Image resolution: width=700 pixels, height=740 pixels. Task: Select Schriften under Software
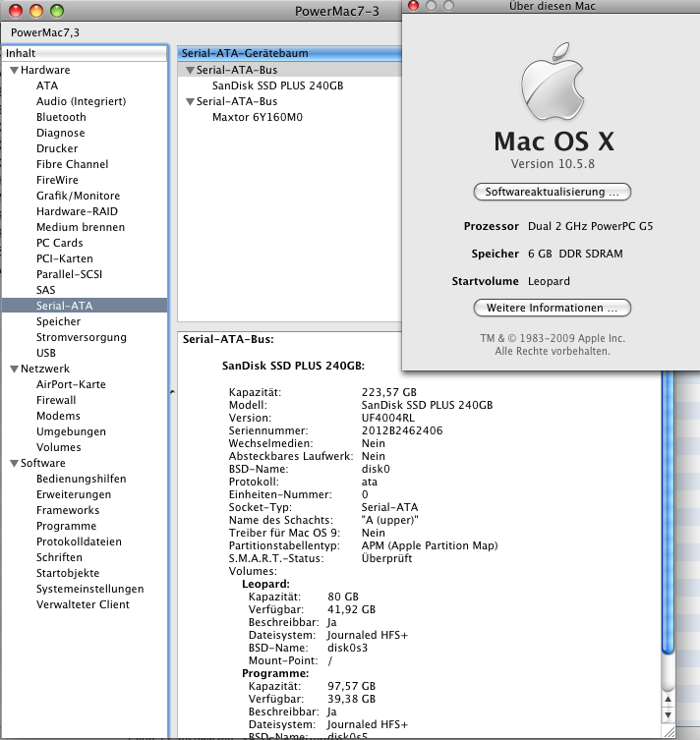tap(59, 557)
